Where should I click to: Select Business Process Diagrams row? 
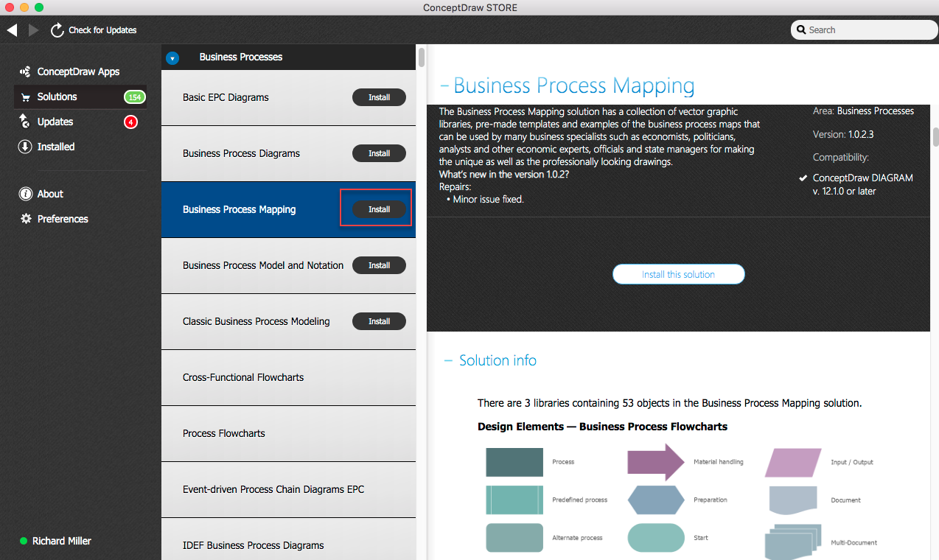(288, 153)
